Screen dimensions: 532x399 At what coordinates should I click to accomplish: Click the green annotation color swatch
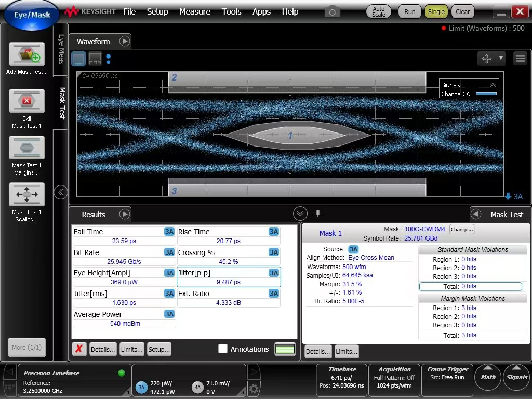pyautogui.click(x=285, y=349)
